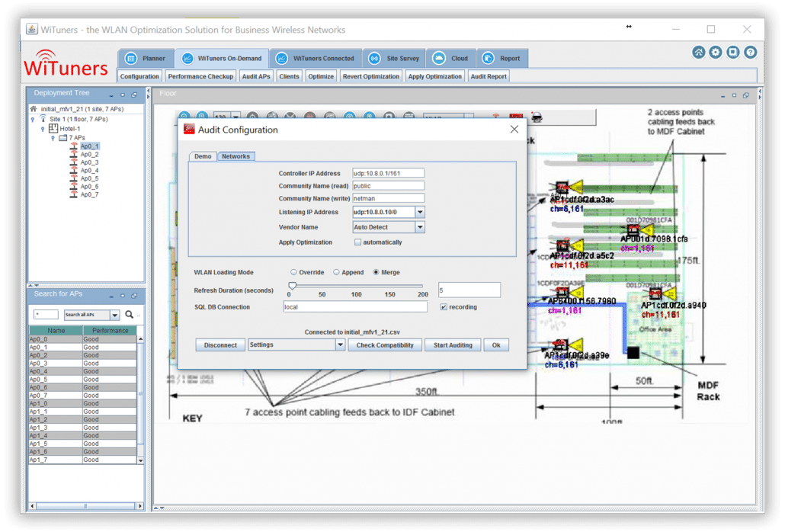Click the red ruler icon in Floor toolbar

coord(516,116)
